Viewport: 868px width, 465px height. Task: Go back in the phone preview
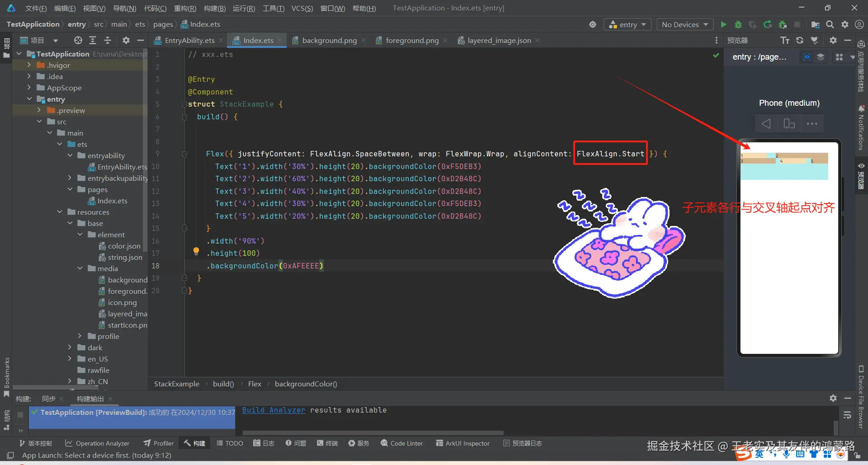coord(766,123)
